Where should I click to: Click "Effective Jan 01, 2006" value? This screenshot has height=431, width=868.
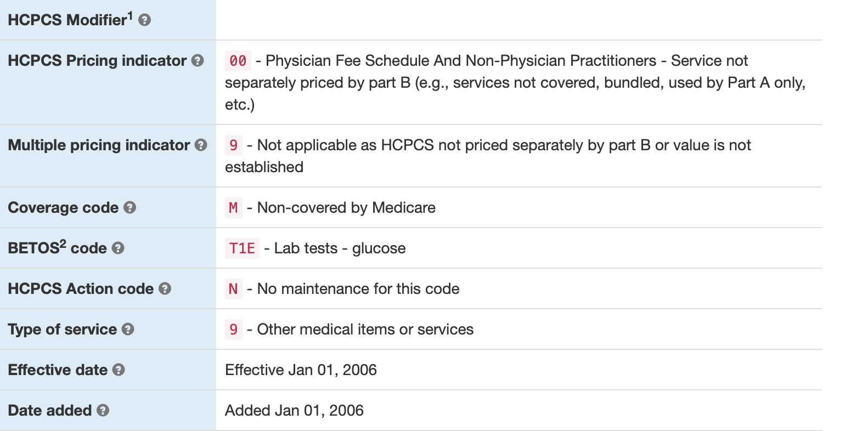coord(301,370)
